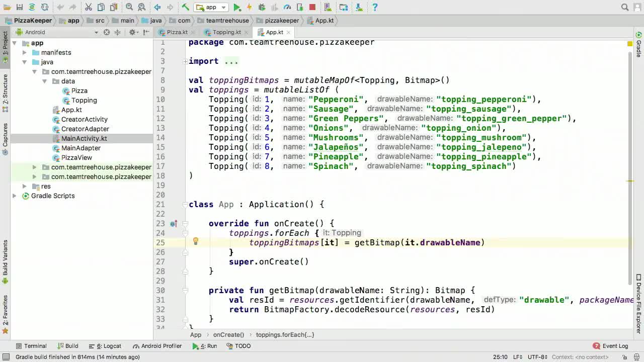Open the Build tool window
644x362 pixels.
click(67, 346)
